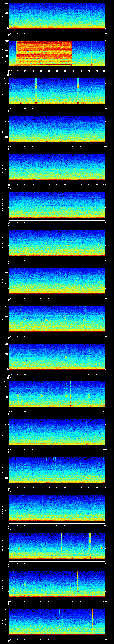Click the 17:36:00 time axis label
The height and width of the screenshot is (644, 114).
(9, 298)
